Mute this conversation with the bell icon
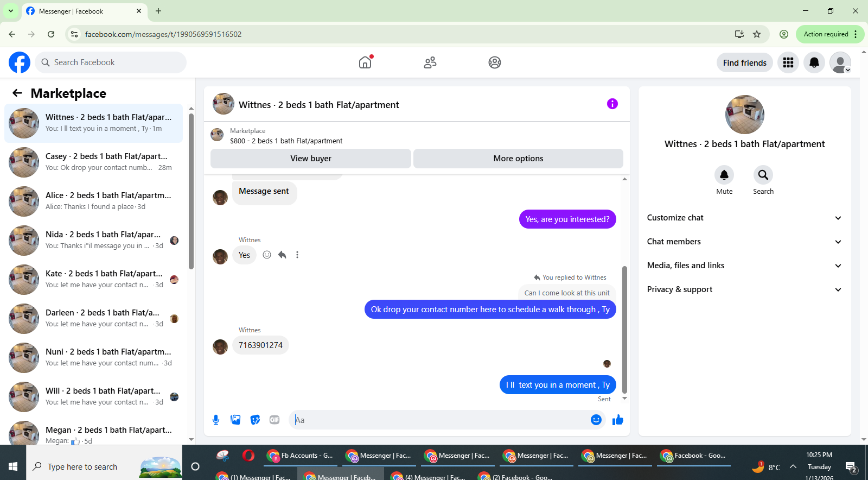This screenshot has height=480, width=868. coord(724,175)
